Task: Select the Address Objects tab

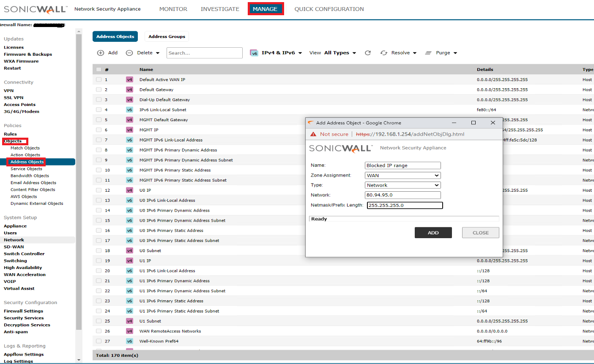Action: [115, 36]
